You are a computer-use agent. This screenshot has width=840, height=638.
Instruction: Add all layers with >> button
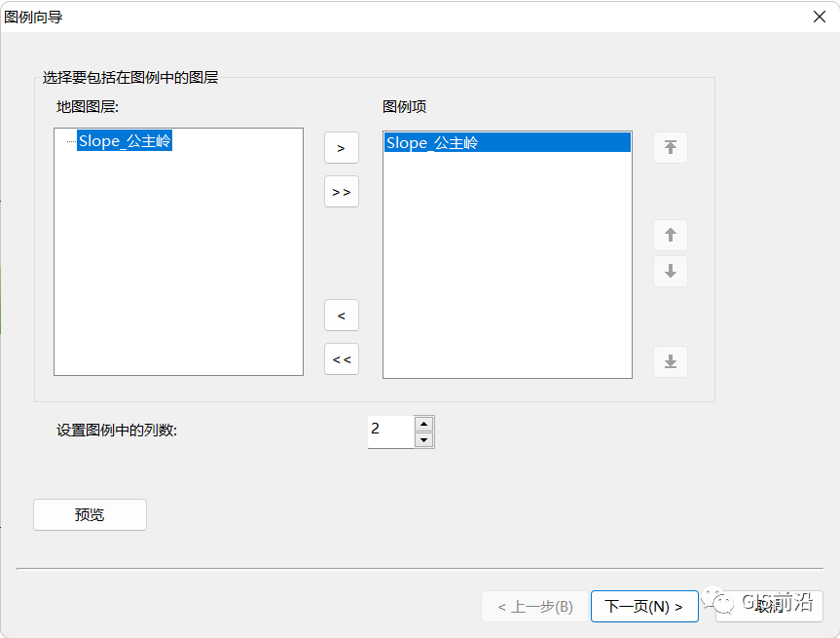[x=342, y=192]
